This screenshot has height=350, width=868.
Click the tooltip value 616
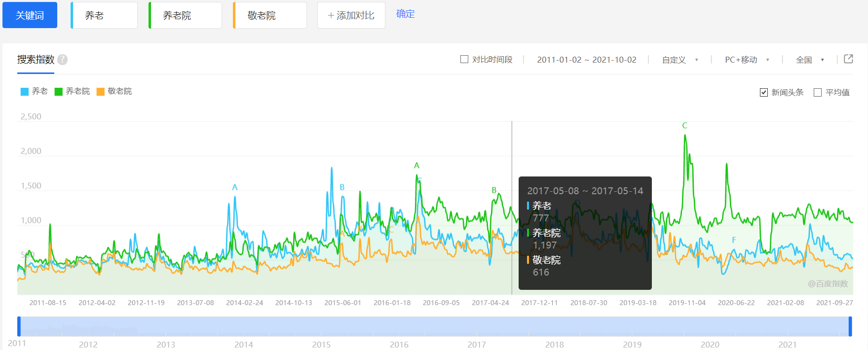(541, 272)
